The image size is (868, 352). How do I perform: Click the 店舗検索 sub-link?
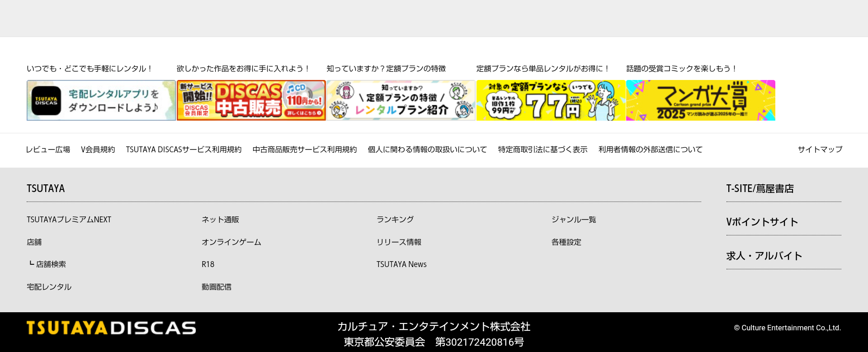51,264
